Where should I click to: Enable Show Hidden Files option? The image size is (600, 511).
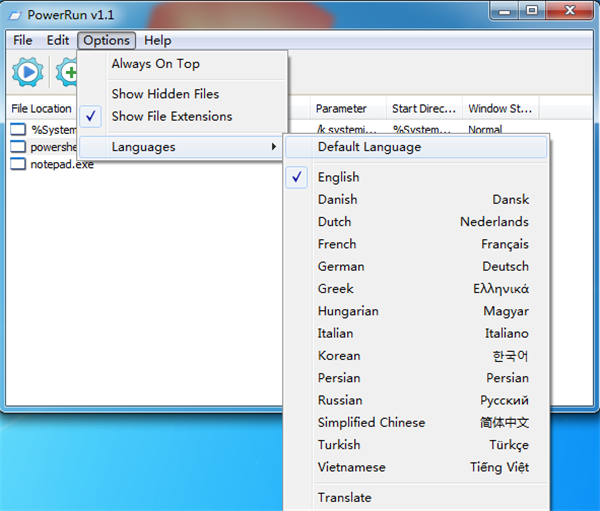[x=165, y=94]
